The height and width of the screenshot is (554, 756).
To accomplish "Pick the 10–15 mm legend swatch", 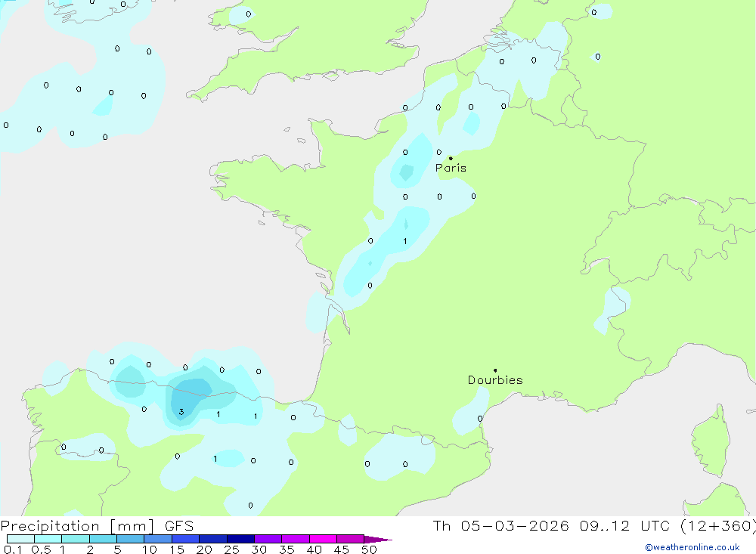I will coord(158,539).
